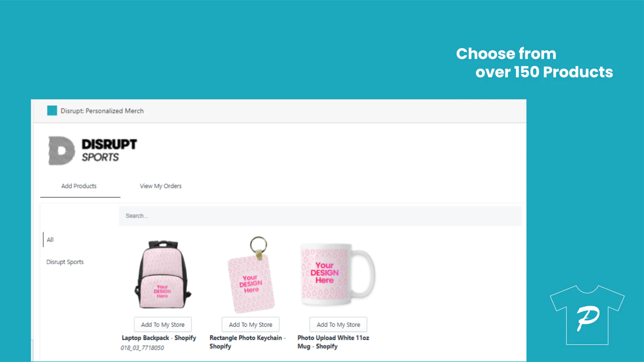The image size is (644, 362).
Task: Click the Photo Upload White Mug image
Action: [x=338, y=275]
